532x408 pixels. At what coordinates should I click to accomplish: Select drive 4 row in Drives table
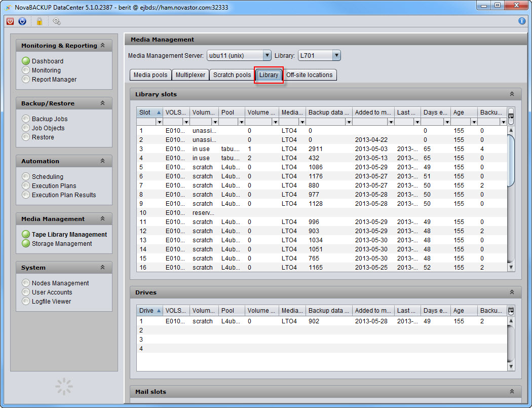322,349
